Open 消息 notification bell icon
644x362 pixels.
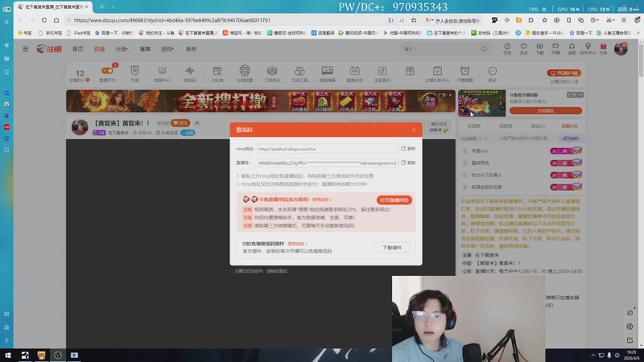tap(572, 48)
